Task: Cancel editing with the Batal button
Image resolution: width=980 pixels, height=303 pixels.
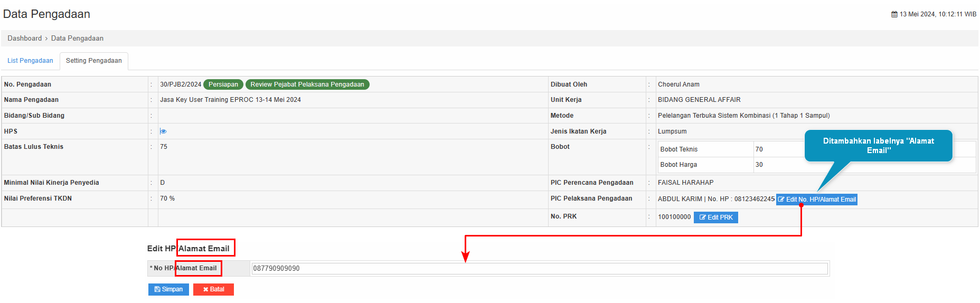Action: (x=213, y=289)
